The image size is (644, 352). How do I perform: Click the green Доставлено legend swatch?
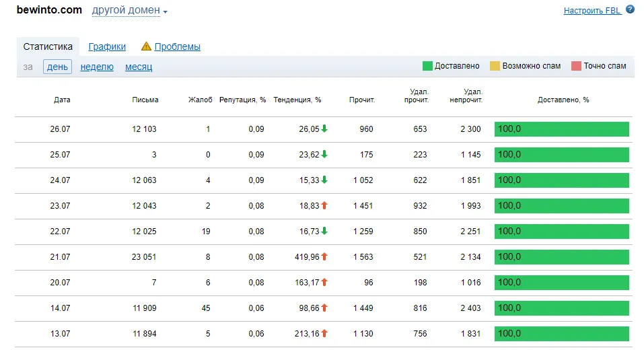pos(427,66)
